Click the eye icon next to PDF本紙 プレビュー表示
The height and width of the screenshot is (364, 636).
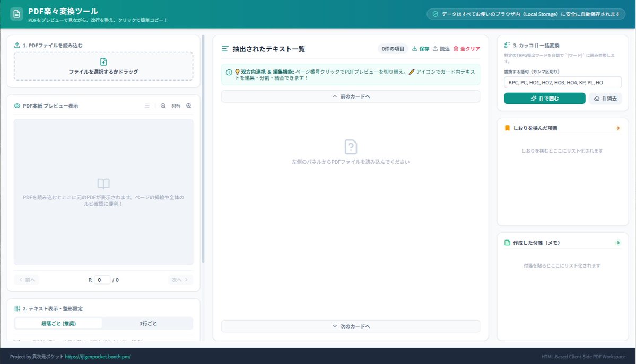17,106
